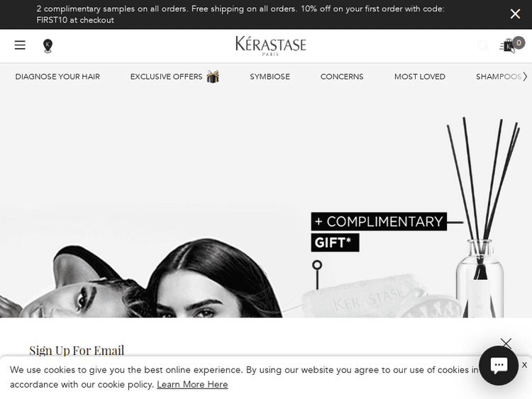Image resolution: width=532 pixels, height=399 pixels.
Task: Click the Complimentary Gift hero banner
Action: pyautogui.click(x=266, y=203)
